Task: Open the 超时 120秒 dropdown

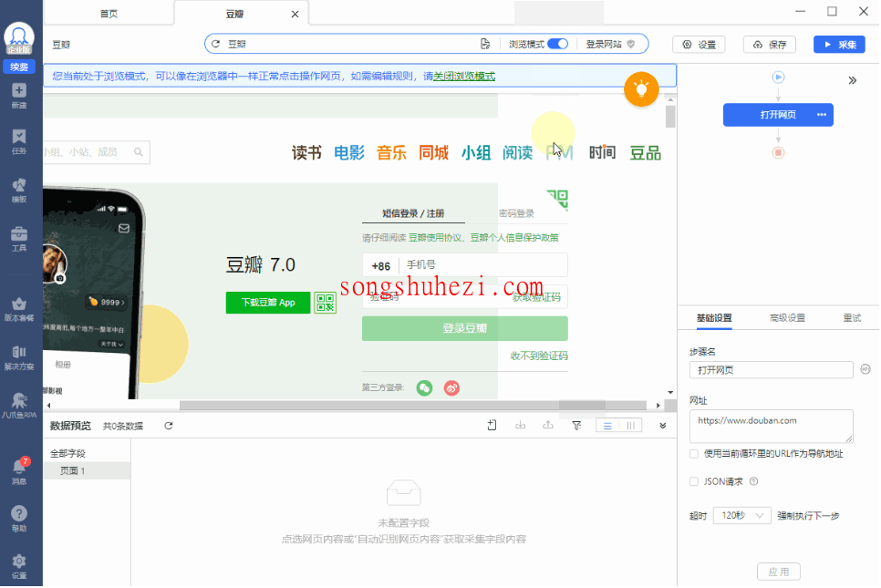Action: pyautogui.click(x=741, y=515)
